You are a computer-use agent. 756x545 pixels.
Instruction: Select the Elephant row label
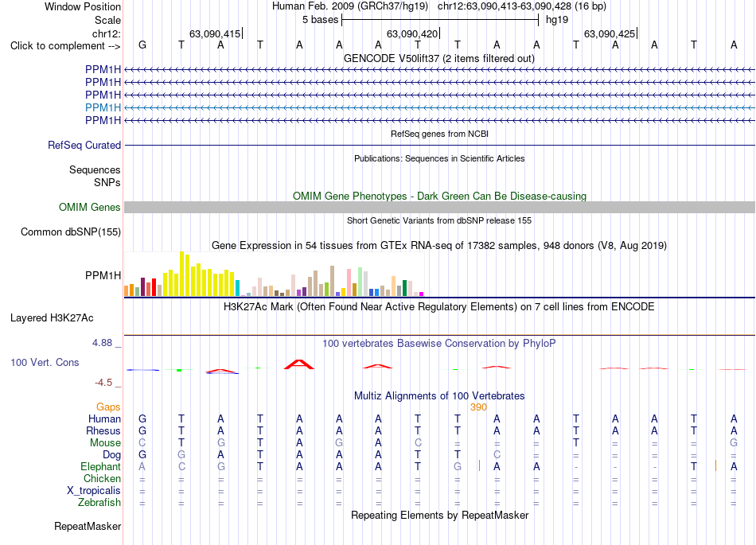point(100,466)
